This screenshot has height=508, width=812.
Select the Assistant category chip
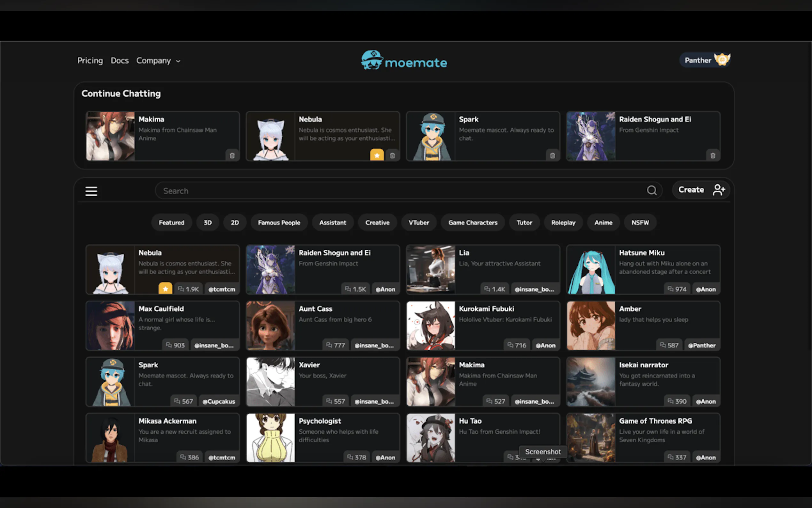pos(333,222)
